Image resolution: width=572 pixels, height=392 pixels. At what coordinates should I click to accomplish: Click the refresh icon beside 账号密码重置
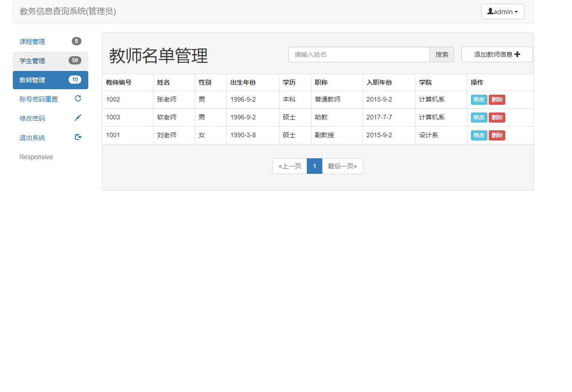(x=78, y=98)
